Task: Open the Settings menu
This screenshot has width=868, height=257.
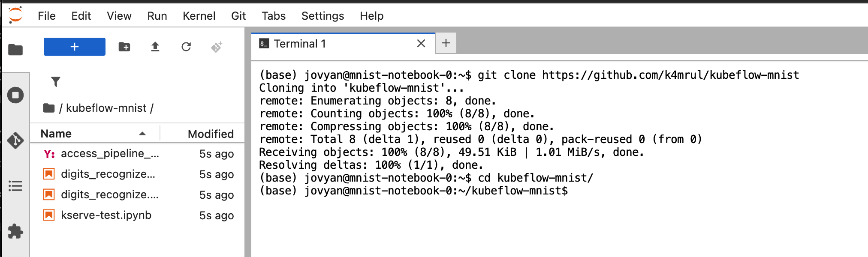Action: (322, 16)
